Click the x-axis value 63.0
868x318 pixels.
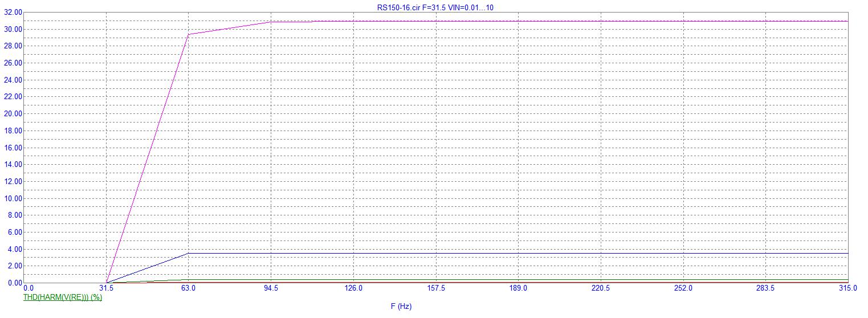click(189, 288)
